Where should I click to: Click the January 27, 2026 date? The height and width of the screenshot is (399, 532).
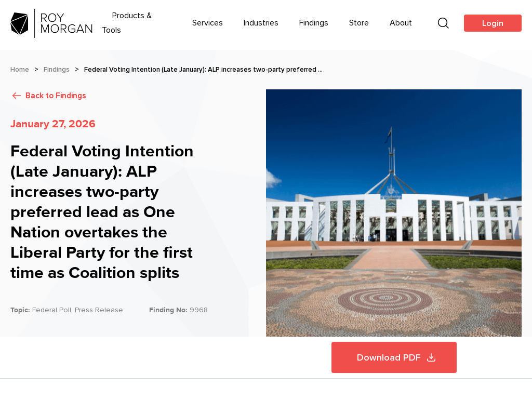click(x=53, y=124)
